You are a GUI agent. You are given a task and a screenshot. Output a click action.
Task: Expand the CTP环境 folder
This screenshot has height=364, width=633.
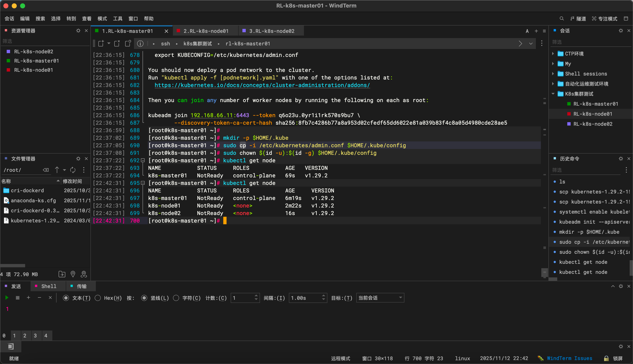[553, 54]
